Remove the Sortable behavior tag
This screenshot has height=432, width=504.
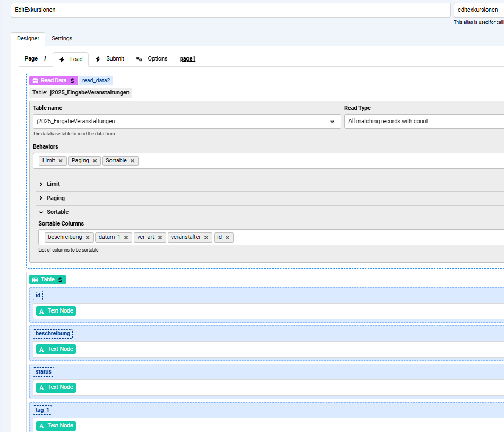coord(132,161)
